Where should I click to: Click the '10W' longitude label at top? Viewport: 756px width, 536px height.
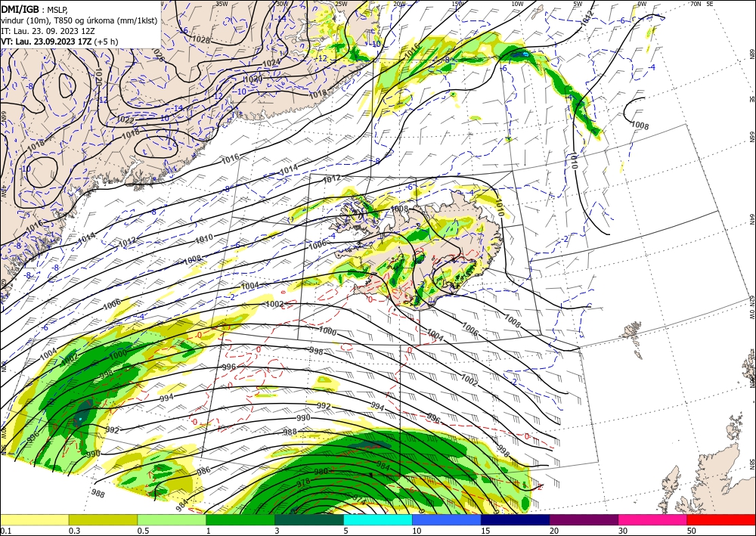517,4
